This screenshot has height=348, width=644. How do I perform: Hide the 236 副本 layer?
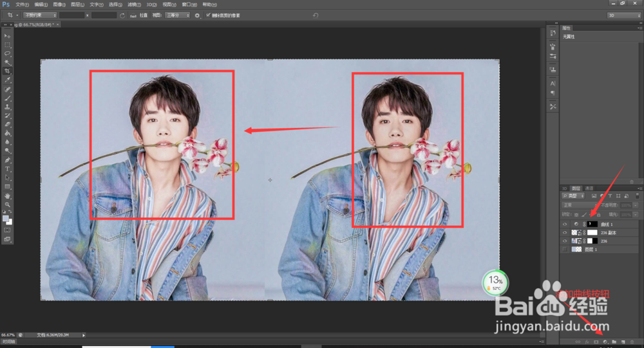(x=565, y=232)
